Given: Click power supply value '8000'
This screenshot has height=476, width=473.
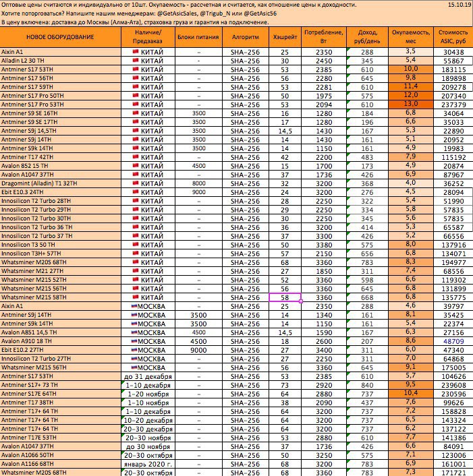Looking at the screenshot, I should [198, 183].
